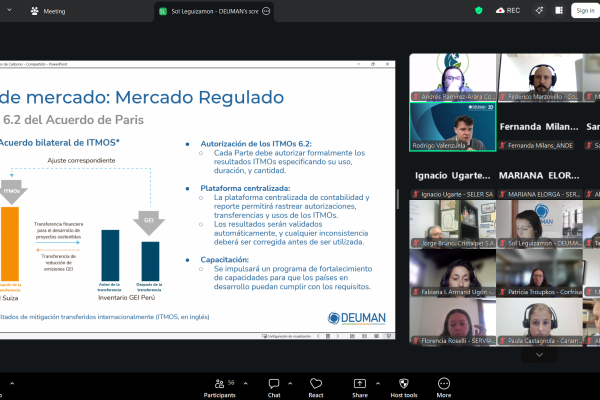Open Configuración de visualización in PowerPoint bar
This screenshot has height=400, width=600.
click(x=287, y=336)
